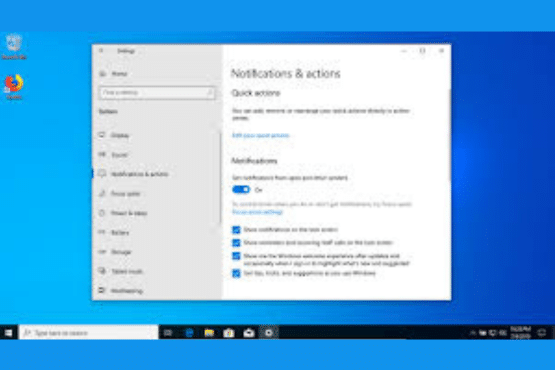Screen dimensions: 555x370
Task: Click Edit your quick actions link
Action: (x=261, y=135)
